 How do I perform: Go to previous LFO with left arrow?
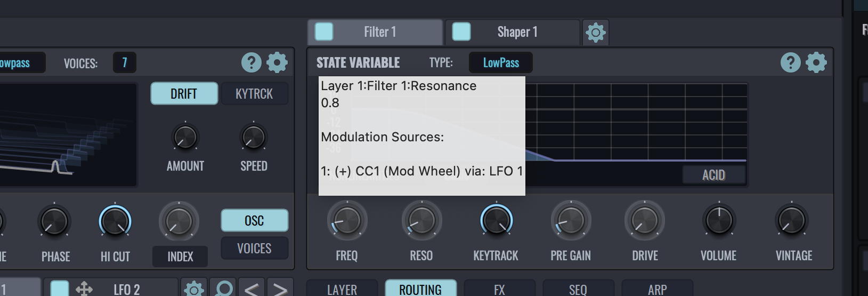[x=252, y=289]
